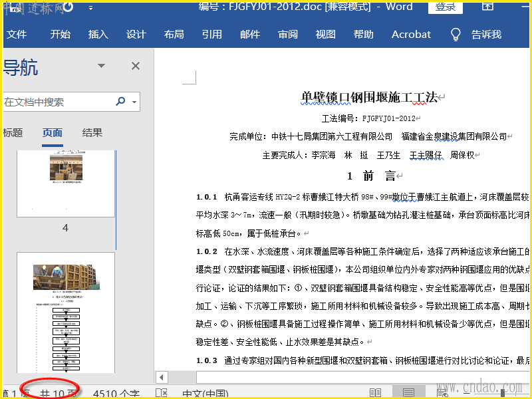
Task: Open the 审阅 (Review) ribbon tab
Action: click(288, 35)
